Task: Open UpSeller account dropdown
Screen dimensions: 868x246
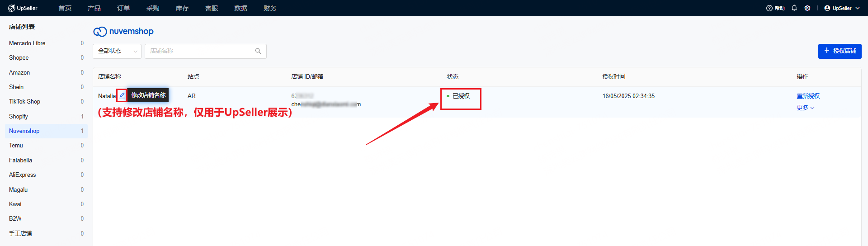Action: click(842, 8)
